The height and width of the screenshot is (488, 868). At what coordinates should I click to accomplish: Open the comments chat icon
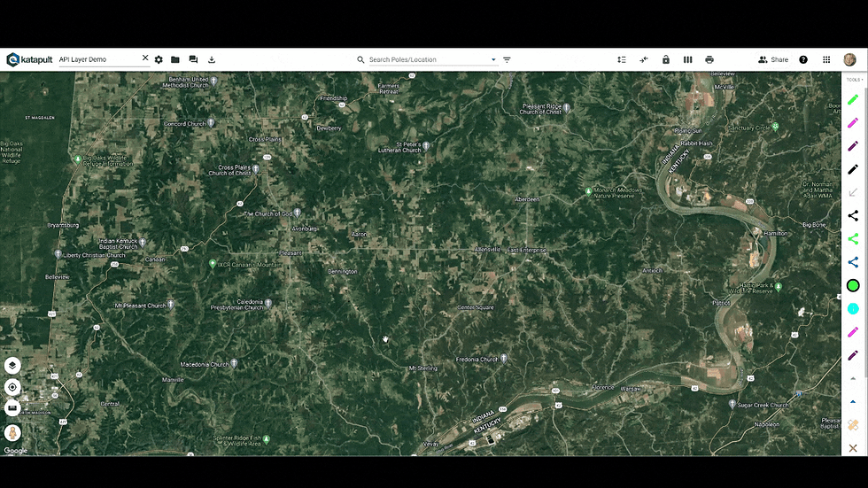[x=193, y=59]
